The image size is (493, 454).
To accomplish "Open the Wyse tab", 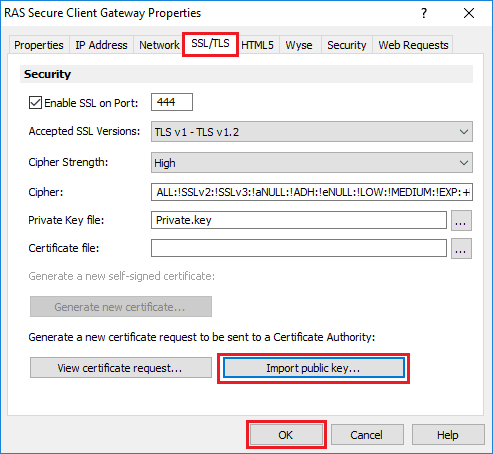I will coord(299,45).
